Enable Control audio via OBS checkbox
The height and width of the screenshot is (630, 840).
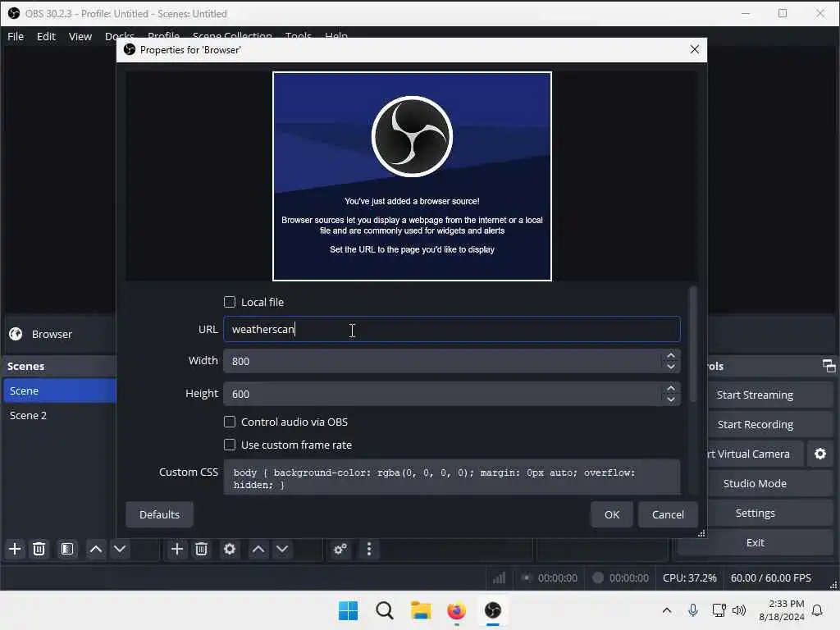[x=230, y=422]
